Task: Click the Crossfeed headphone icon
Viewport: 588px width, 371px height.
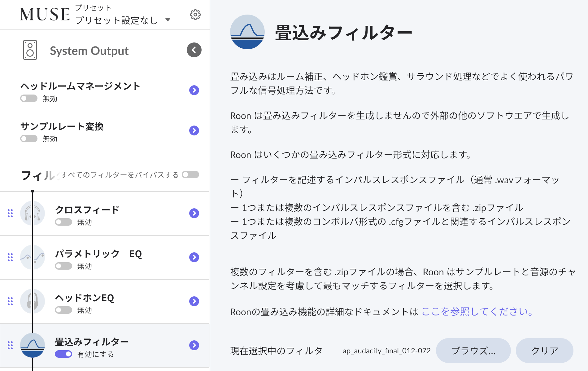Action: point(33,213)
